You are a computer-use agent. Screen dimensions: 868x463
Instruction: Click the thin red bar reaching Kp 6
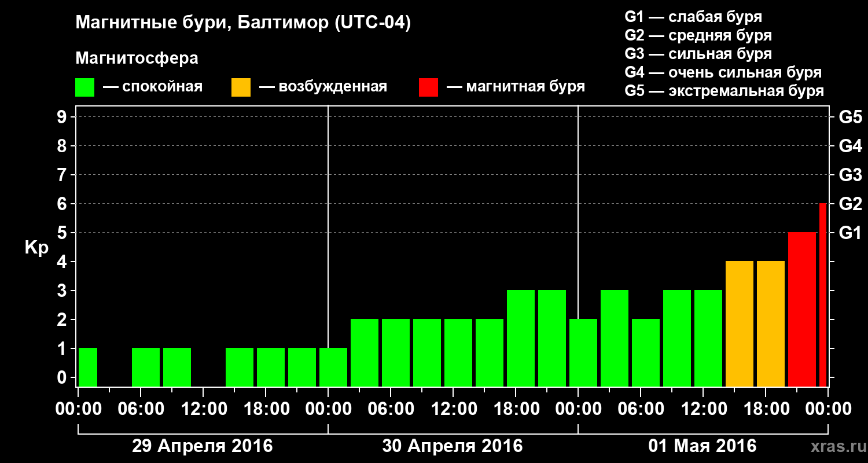(823, 295)
